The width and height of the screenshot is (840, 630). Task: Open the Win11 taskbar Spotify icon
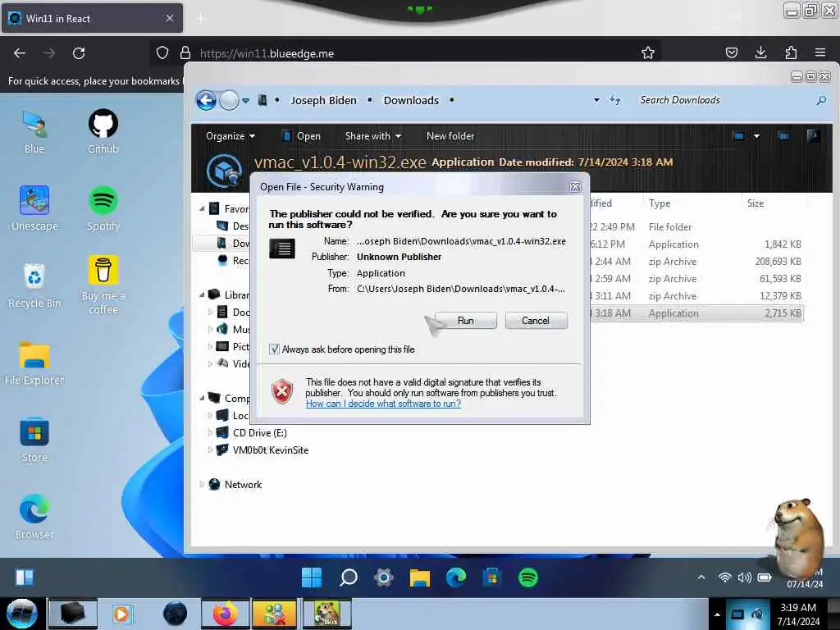point(528,577)
